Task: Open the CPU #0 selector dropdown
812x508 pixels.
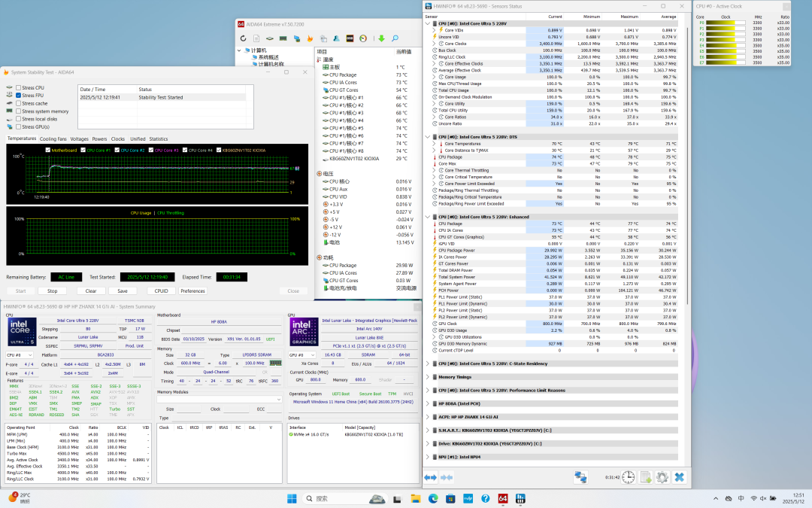Action: pyautogui.click(x=20, y=355)
